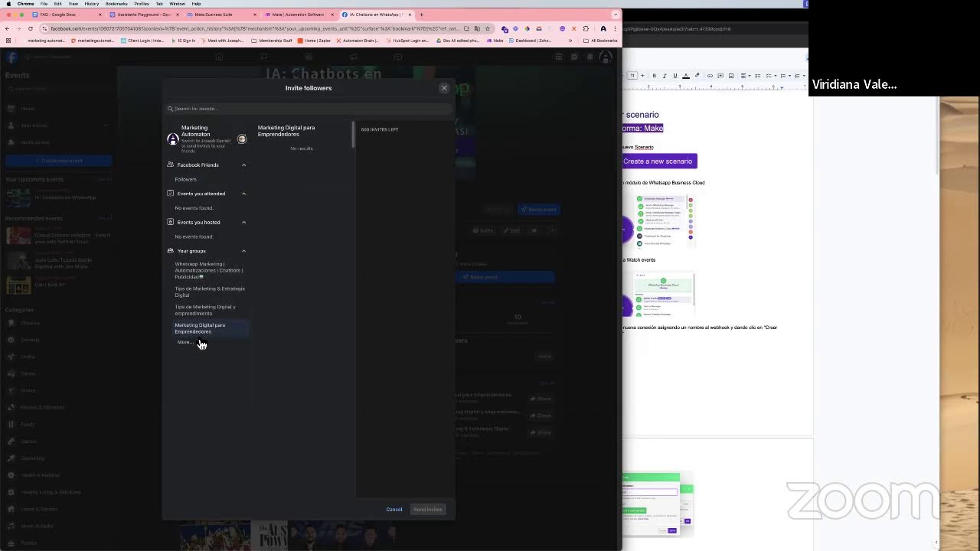Open Chrome three-dot menu
Screen dimensions: 980x551
pos(615,28)
